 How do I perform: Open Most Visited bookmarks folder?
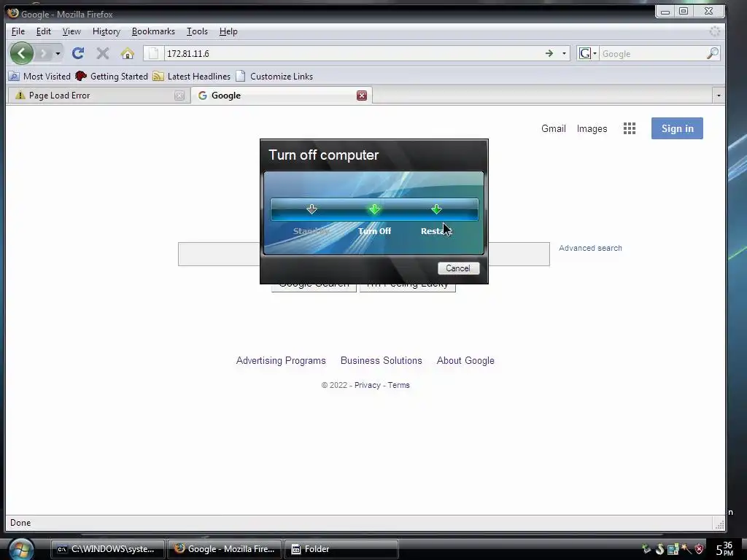pos(40,76)
